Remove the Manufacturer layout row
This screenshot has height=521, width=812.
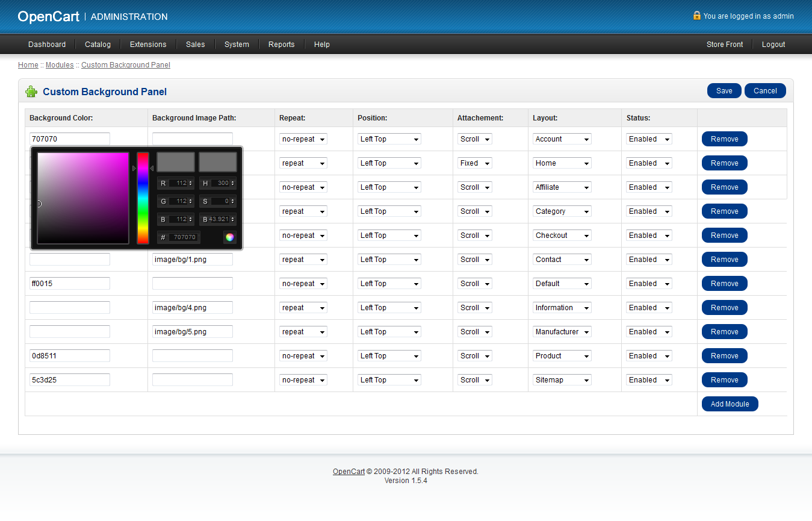click(724, 332)
